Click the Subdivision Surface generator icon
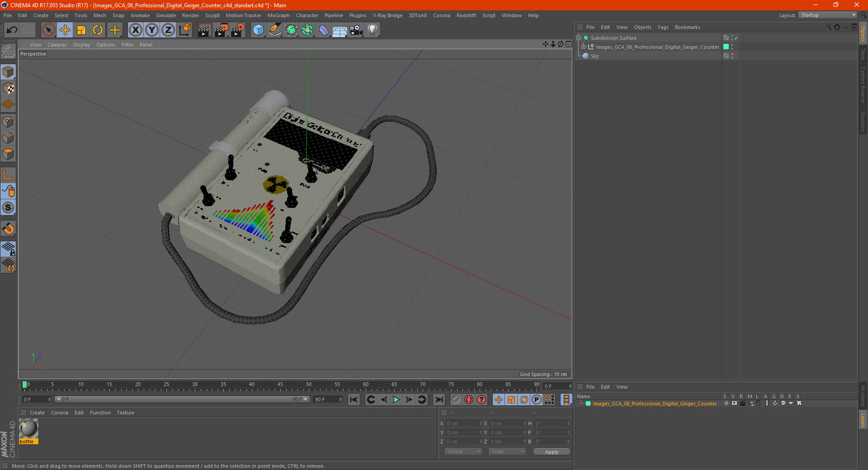 [x=291, y=30]
